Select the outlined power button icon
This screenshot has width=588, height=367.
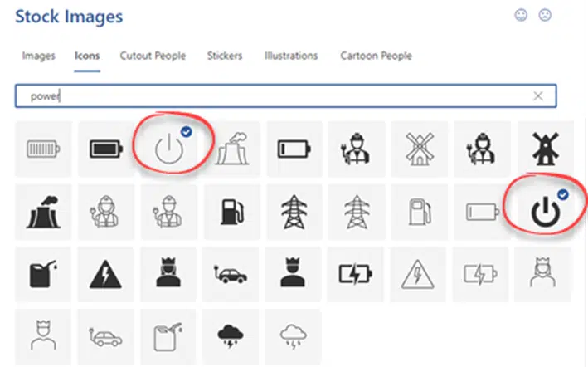coord(169,149)
